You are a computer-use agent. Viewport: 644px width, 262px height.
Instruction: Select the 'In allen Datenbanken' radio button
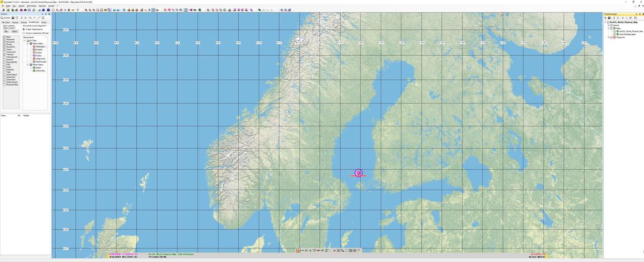[25, 29]
